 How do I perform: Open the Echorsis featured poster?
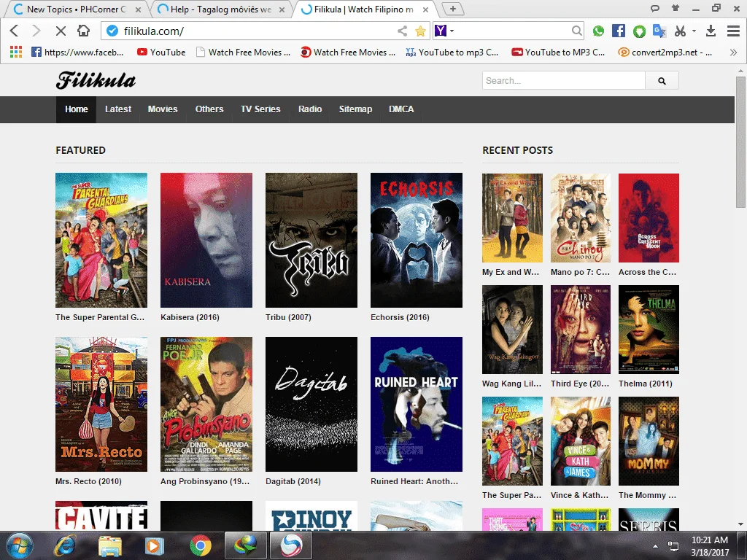(x=417, y=240)
